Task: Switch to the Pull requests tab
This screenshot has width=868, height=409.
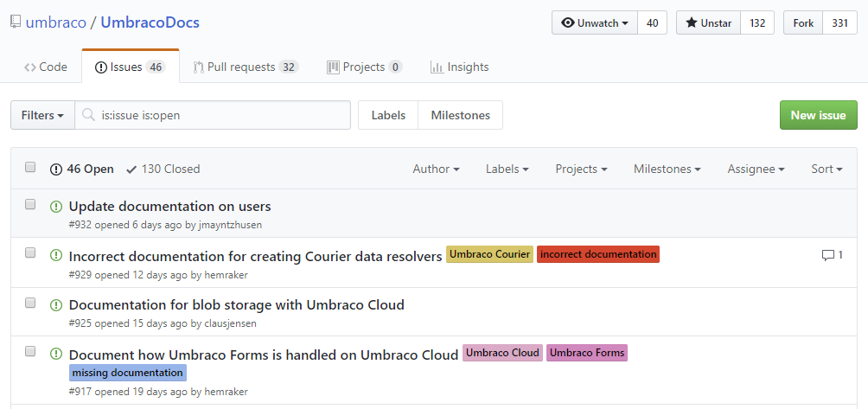Action: coord(246,67)
